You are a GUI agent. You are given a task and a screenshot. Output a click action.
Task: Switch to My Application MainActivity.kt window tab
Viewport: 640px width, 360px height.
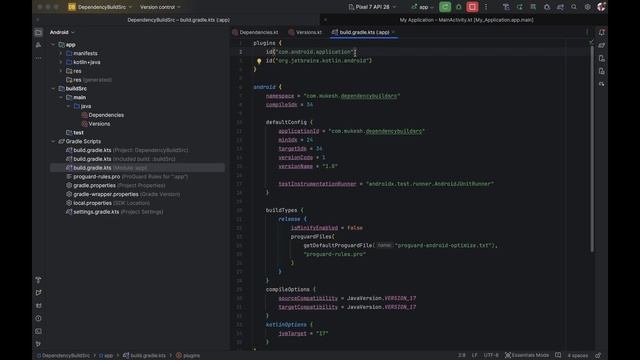pyautogui.click(x=466, y=20)
